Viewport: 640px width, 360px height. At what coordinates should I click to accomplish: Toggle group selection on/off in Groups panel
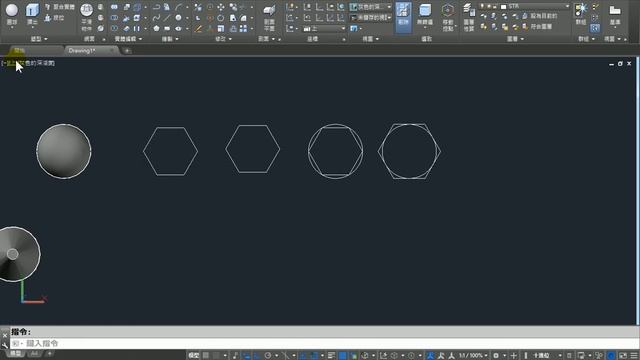(595, 28)
